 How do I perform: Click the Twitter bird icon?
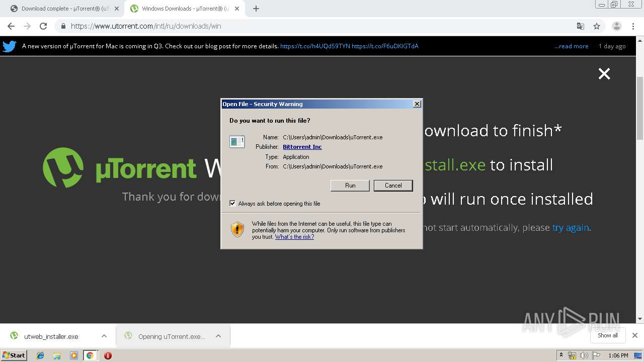[9, 46]
